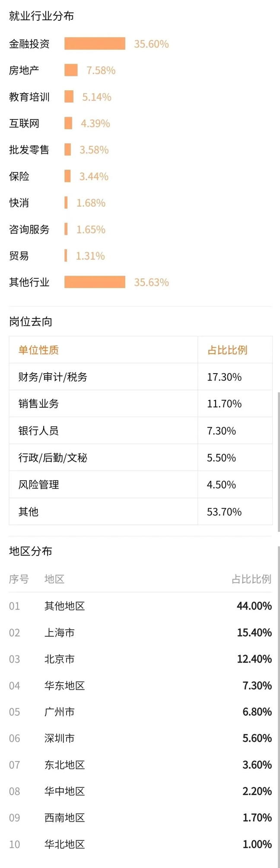280x868 pixels.
Task: Click the 其他行业 orange bar
Action: pyautogui.click(x=95, y=282)
